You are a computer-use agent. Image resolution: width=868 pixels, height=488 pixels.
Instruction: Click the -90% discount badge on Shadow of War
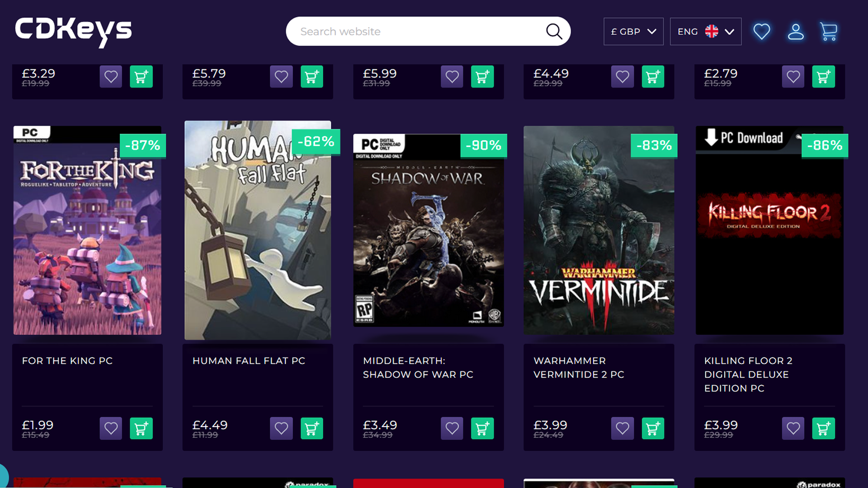483,145
